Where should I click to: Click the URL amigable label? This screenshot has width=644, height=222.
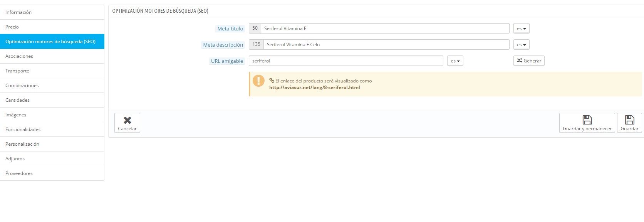(227, 61)
